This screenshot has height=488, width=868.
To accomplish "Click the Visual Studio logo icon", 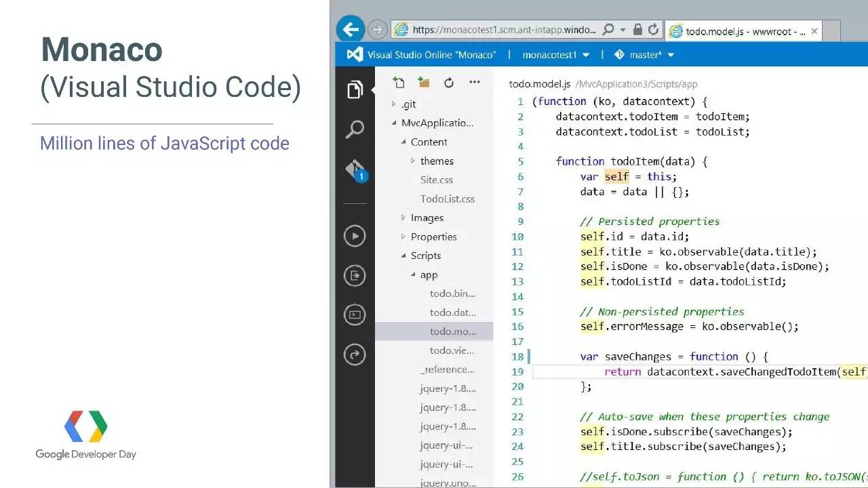I will click(354, 54).
